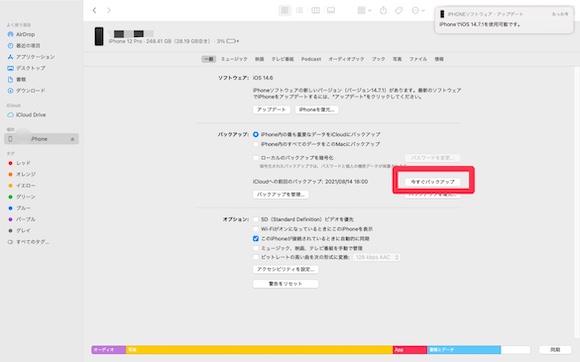
Task: Switch Finder to list view
Action: [x=300, y=10]
